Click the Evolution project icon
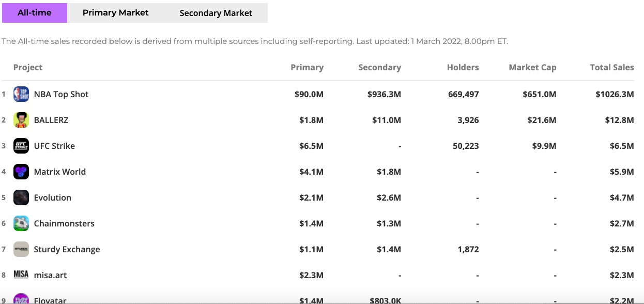644x304 pixels. 21,197
